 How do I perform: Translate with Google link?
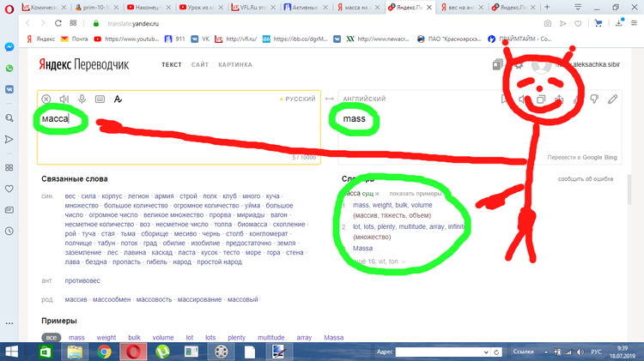[592, 158]
